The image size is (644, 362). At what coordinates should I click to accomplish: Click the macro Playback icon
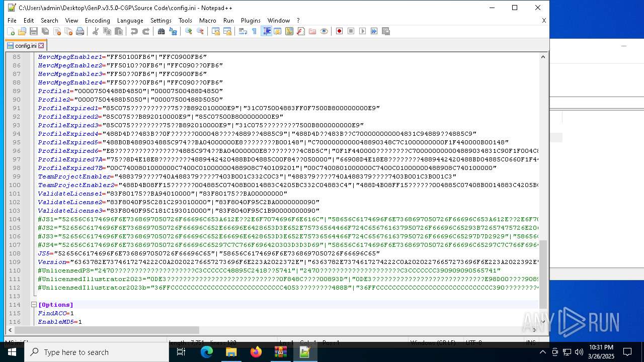click(363, 31)
